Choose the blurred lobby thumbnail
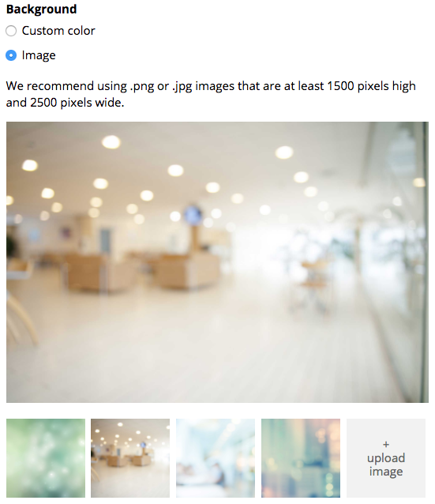This screenshot has height=504, width=435. click(130, 458)
